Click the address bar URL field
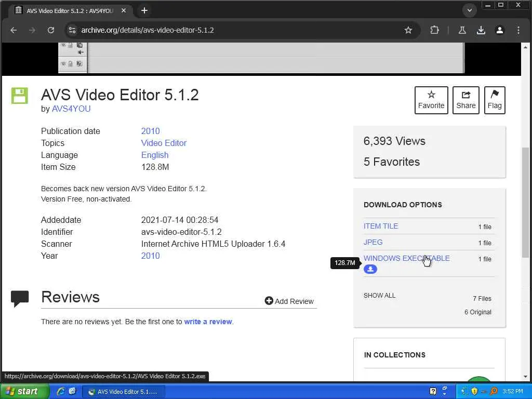Screen dimensions: 532x399 point(237,30)
